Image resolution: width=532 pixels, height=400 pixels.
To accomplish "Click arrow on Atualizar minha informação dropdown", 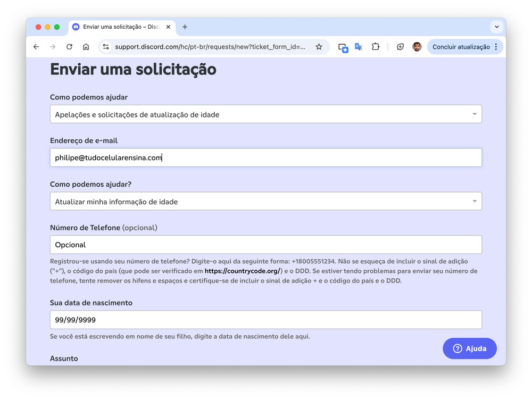I will point(475,202).
